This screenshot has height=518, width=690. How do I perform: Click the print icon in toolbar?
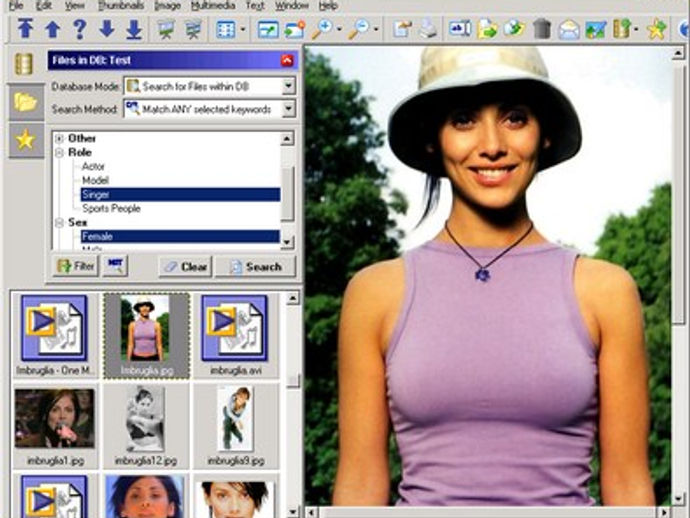pyautogui.click(x=428, y=29)
